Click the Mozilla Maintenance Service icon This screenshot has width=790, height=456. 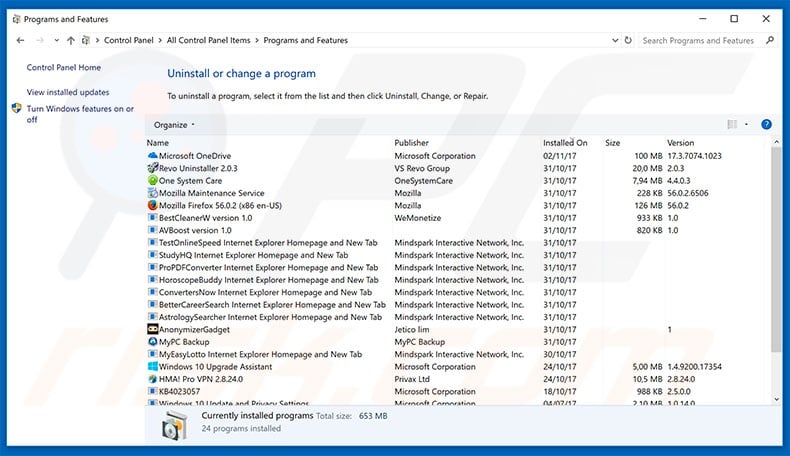click(153, 192)
